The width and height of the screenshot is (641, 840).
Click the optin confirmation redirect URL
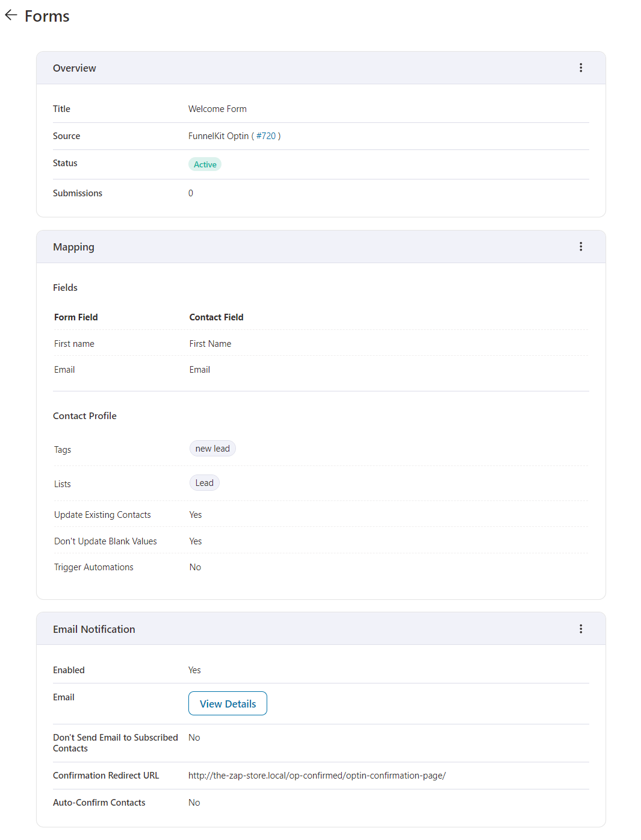[317, 775]
